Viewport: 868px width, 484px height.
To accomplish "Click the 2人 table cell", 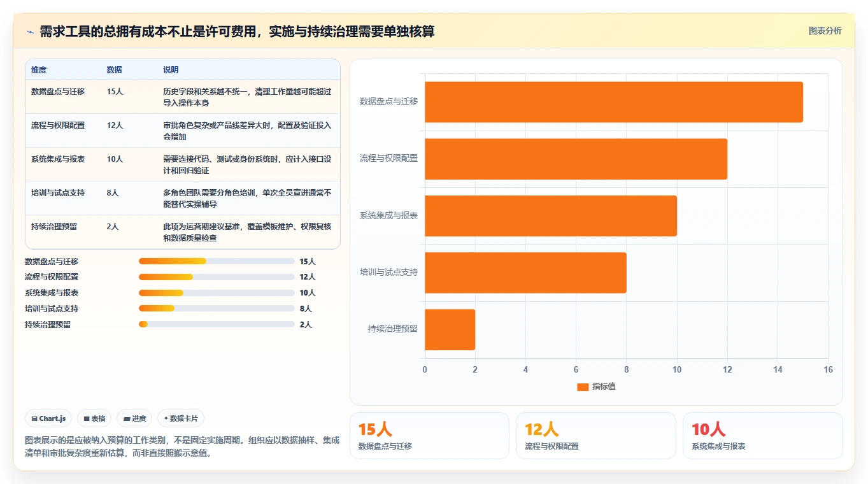I will coord(113,227).
